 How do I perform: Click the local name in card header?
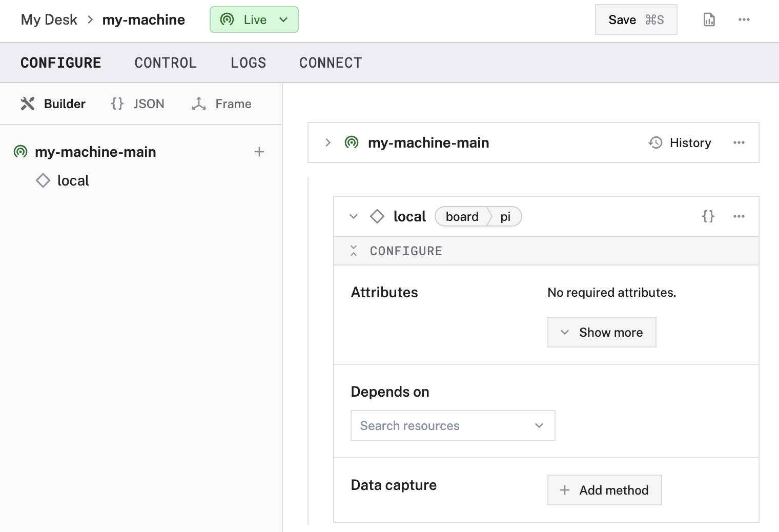point(409,216)
